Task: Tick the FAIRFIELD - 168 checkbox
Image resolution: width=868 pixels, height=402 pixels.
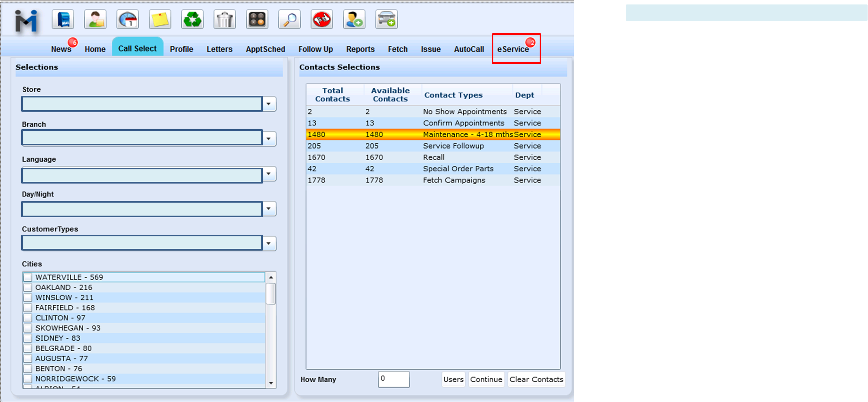Action: click(28, 308)
